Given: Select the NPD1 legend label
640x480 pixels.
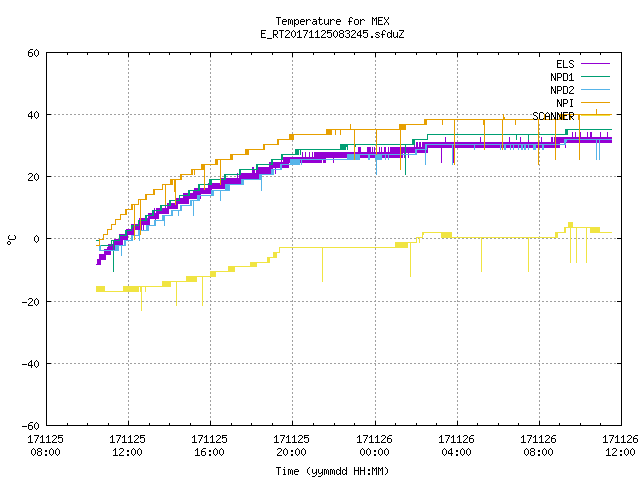Looking at the screenshot, I should pos(562,77).
